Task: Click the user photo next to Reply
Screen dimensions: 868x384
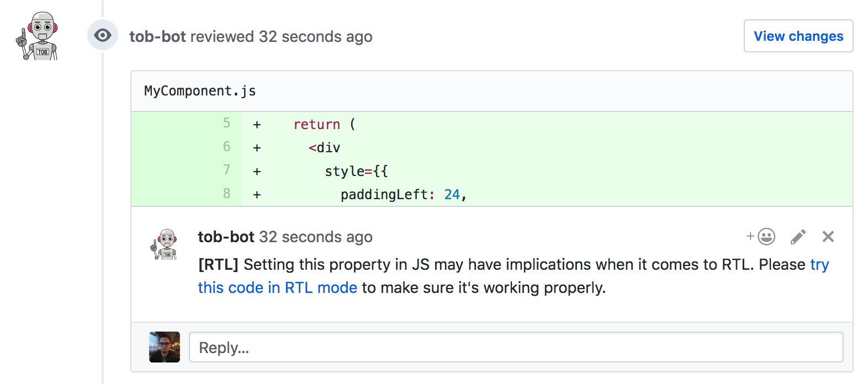Action: pyautogui.click(x=165, y=347)
